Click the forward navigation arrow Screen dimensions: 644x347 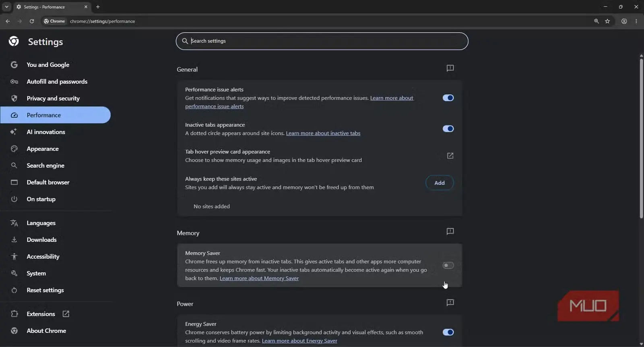[20, 21]
